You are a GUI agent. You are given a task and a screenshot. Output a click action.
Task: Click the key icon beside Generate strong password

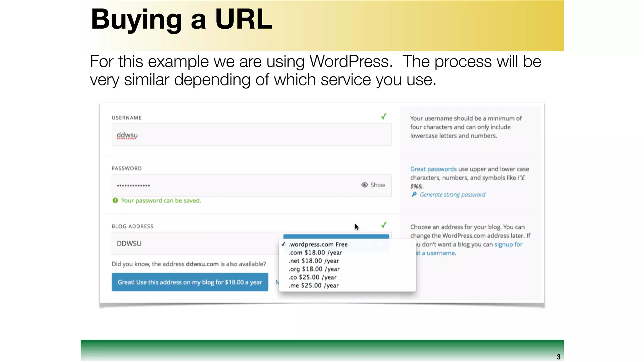[x=414, y=195]
